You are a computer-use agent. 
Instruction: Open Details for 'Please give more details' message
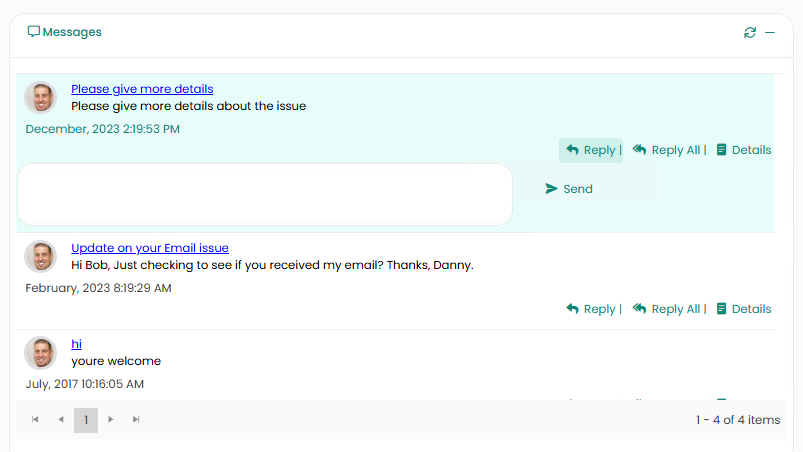tap(743, 150)
